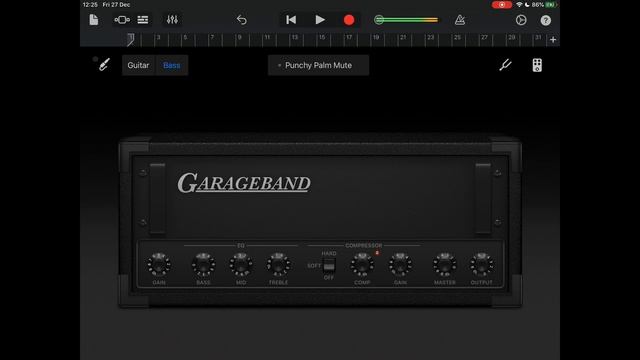
Task: Select the Bass tab
Action: click(171, 65)
